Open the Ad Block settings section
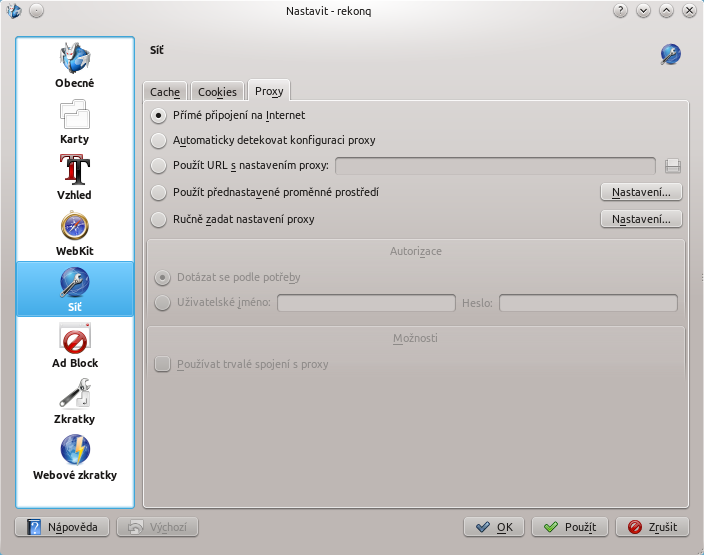Viewport: 704px width, 555px height. pyautogui.click(x=75, y=345)
